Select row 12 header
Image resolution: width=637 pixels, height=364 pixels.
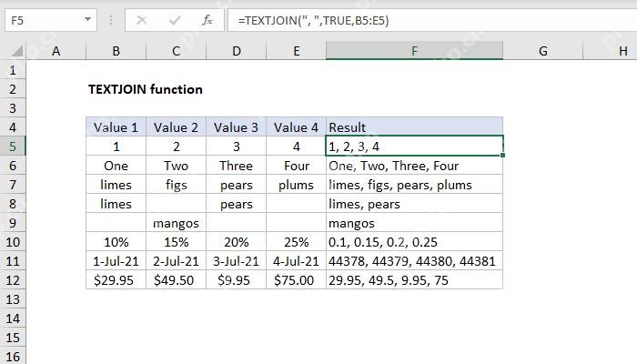[13, 280]
